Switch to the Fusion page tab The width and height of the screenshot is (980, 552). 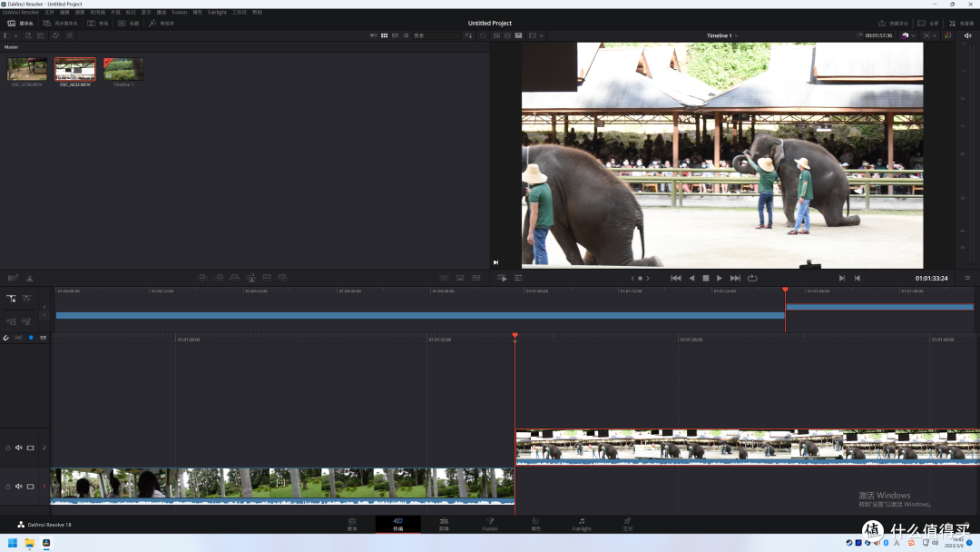(490, 525)
